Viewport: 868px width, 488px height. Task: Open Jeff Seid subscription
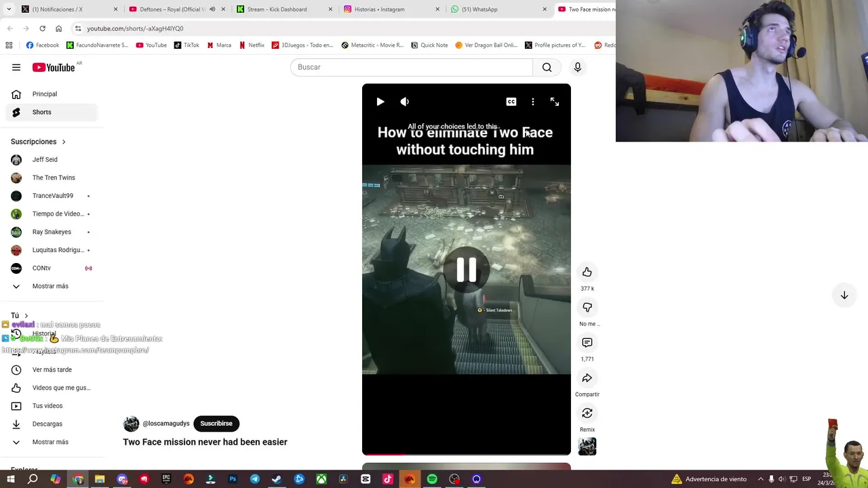[x=51, y=159]
